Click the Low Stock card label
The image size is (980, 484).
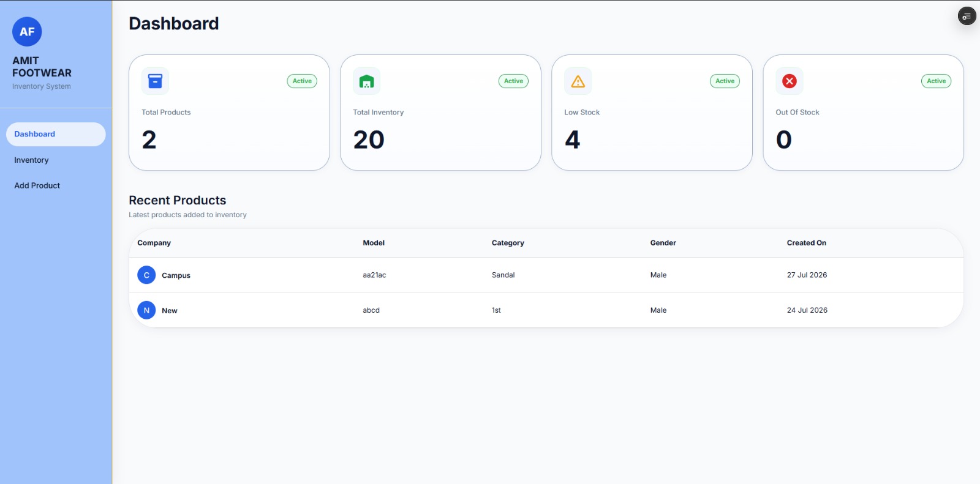(582, 113)
